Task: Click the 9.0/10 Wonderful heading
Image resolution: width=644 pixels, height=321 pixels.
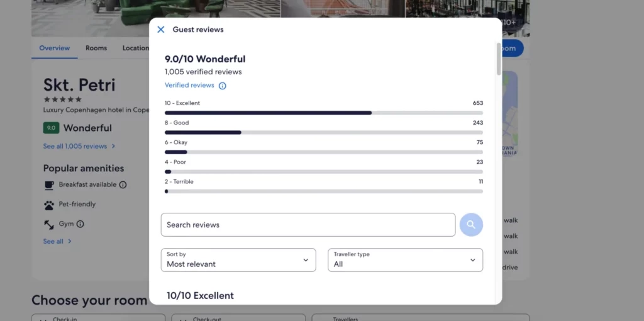Action: (x=205, y=59)
